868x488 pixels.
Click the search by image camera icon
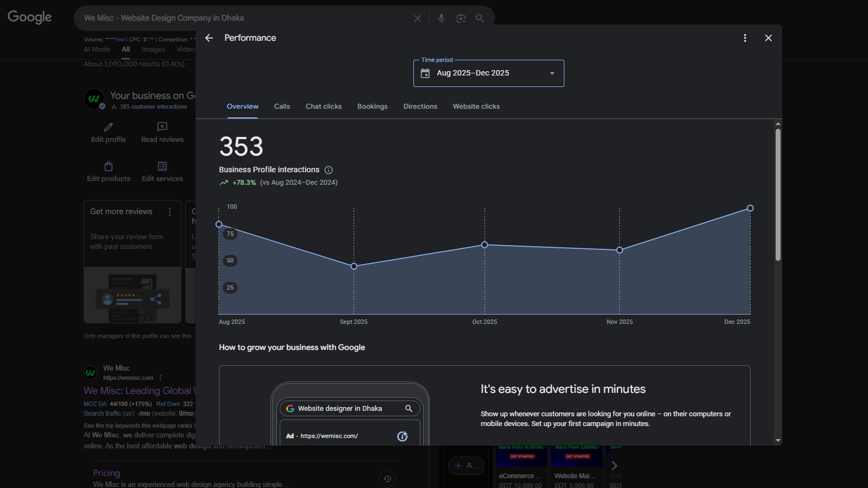[461, 18]
